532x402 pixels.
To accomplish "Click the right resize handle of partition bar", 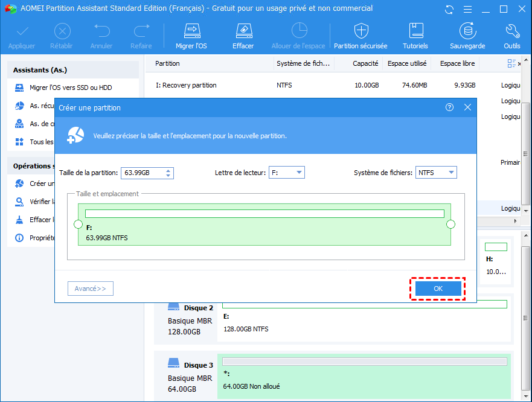I will 450,225.
